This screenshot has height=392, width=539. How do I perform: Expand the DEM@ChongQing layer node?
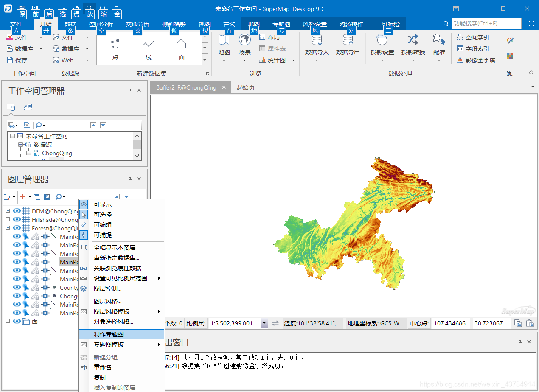8,211
